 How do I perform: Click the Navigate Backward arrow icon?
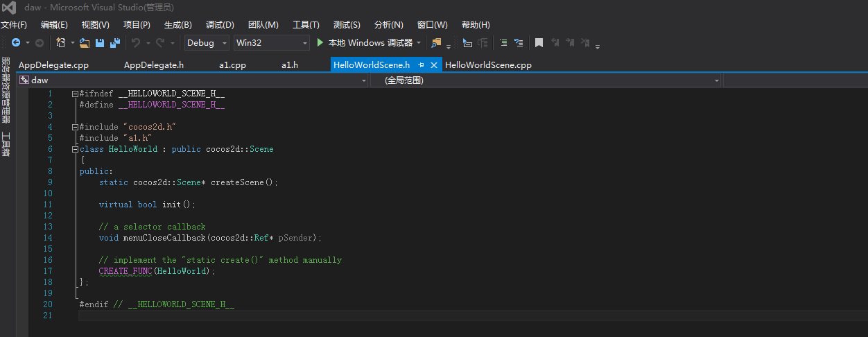click(x=15, y=43)
